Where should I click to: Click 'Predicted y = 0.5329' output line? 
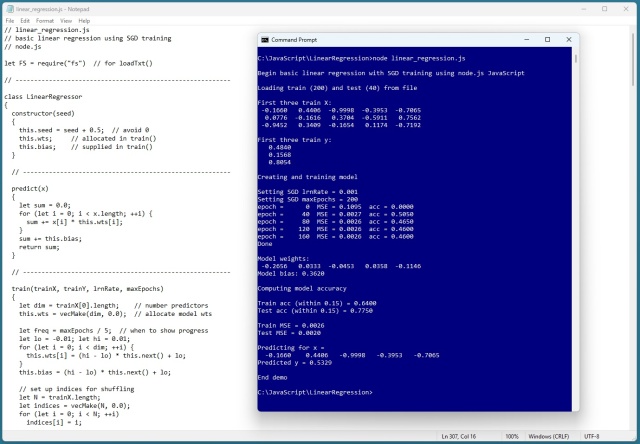pos(294,363)
